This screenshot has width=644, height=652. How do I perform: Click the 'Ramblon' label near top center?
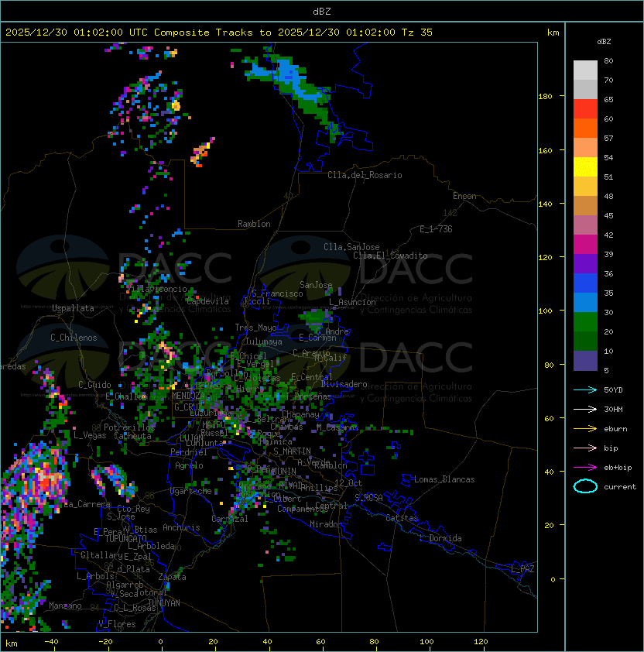point(254,224)
